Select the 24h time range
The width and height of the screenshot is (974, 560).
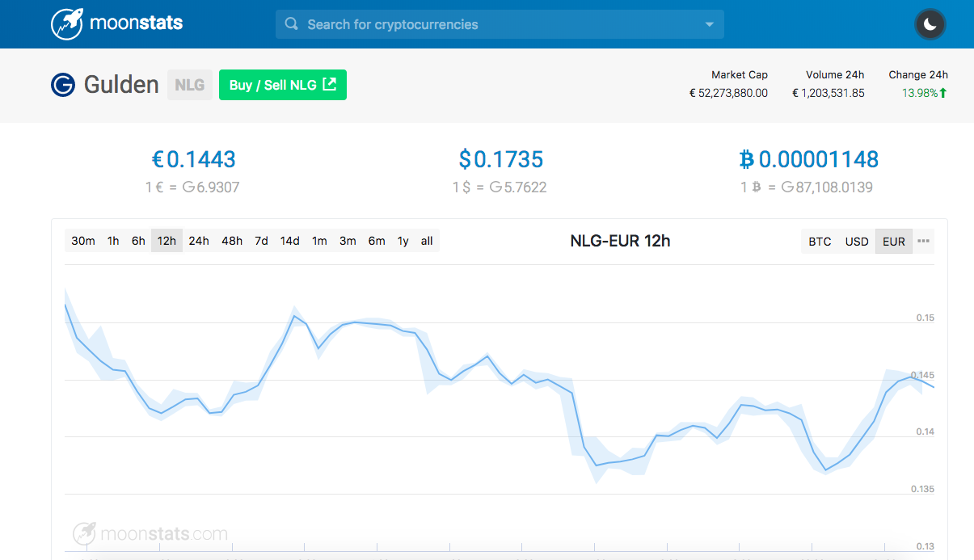(199, 241)
